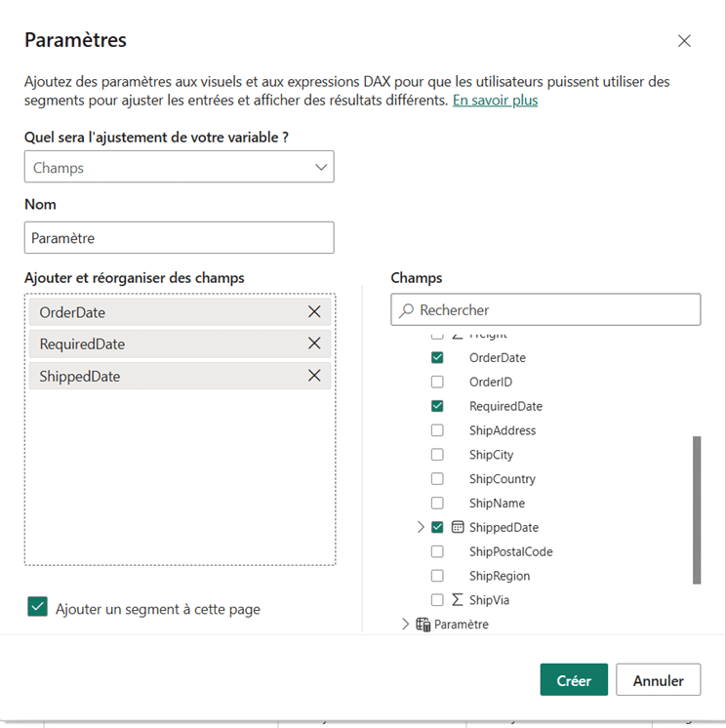This screenshot has height=728, width=726.
Task: Click the Nom text field
Action: [179, 237]
